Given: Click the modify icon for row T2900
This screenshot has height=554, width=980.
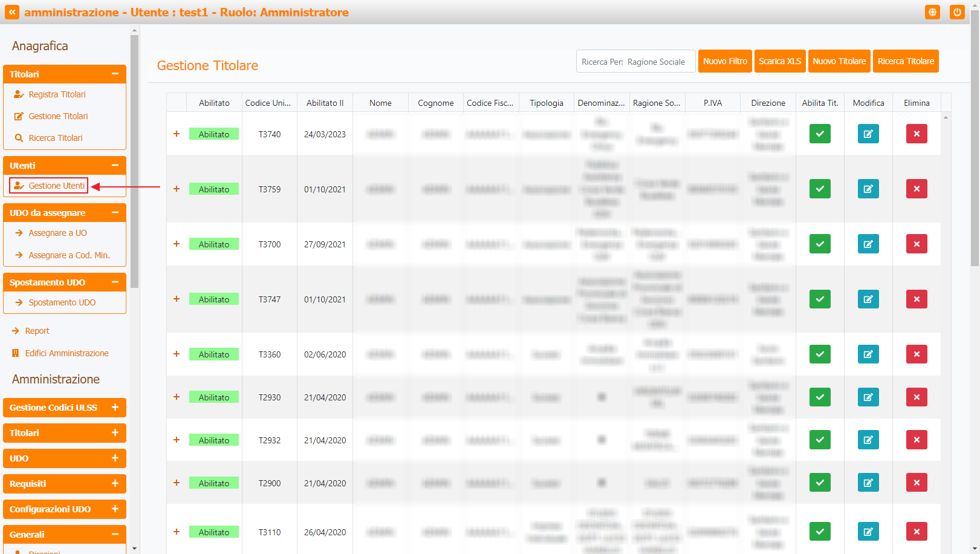Looking at the screenshot, I should click(868, 483).
